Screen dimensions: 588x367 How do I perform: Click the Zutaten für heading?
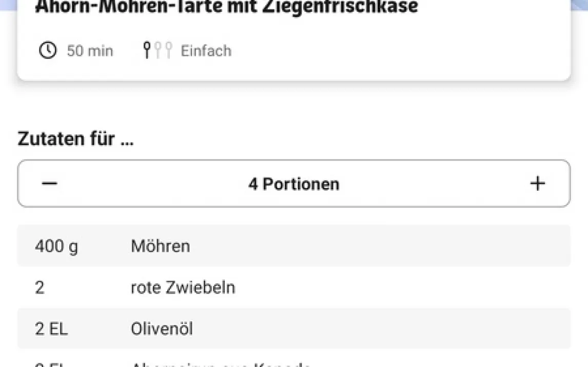(x=75, y=139)
